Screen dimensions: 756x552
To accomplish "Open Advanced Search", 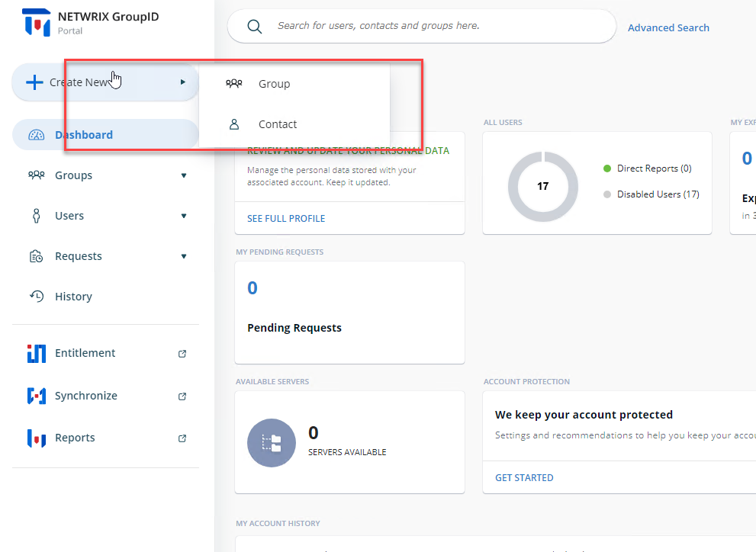I will 668,27.
